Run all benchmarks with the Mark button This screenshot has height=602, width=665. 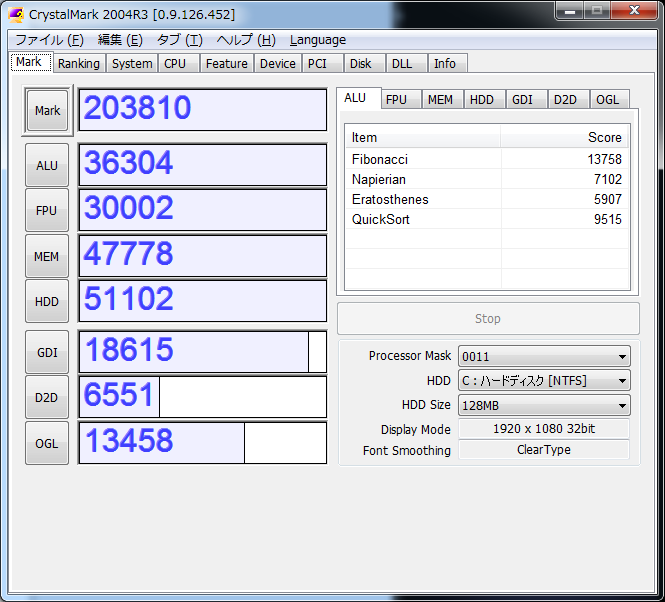[x=48, y=110]
